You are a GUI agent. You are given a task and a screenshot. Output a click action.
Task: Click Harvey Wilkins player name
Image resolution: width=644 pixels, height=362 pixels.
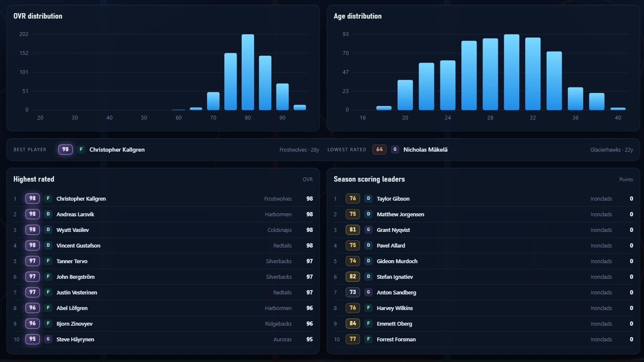click(x=395, y=308)
